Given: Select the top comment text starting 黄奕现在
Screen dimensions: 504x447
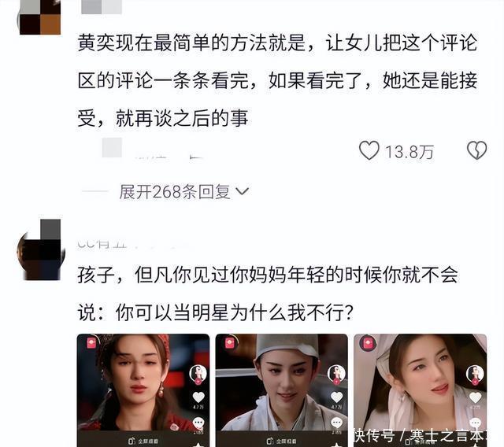Looking at the screenshot, I should (277, 80).
